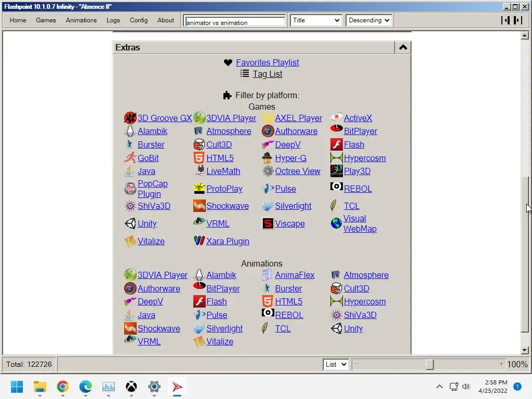
Task: Toggle the left sidebar visibility button
Action: tap(506, 20)
